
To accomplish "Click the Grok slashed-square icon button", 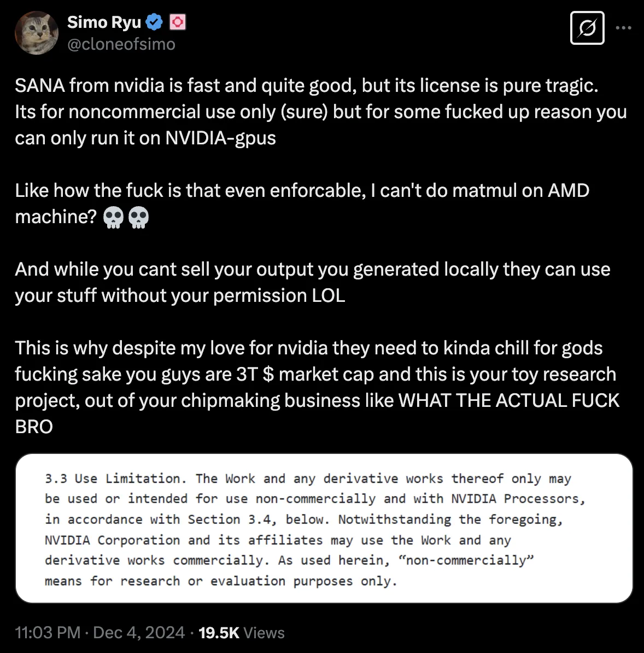I will tap(587, 28).
